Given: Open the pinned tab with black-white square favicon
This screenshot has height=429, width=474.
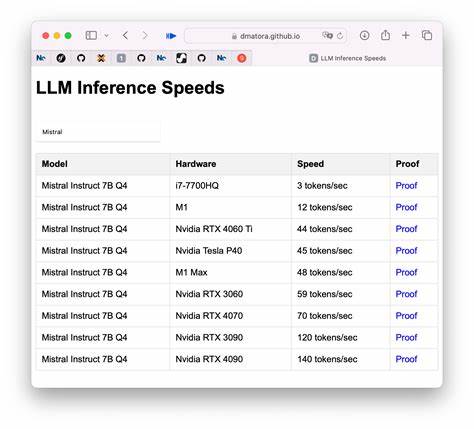Looking at the screenshot, I should pos(181,58).
